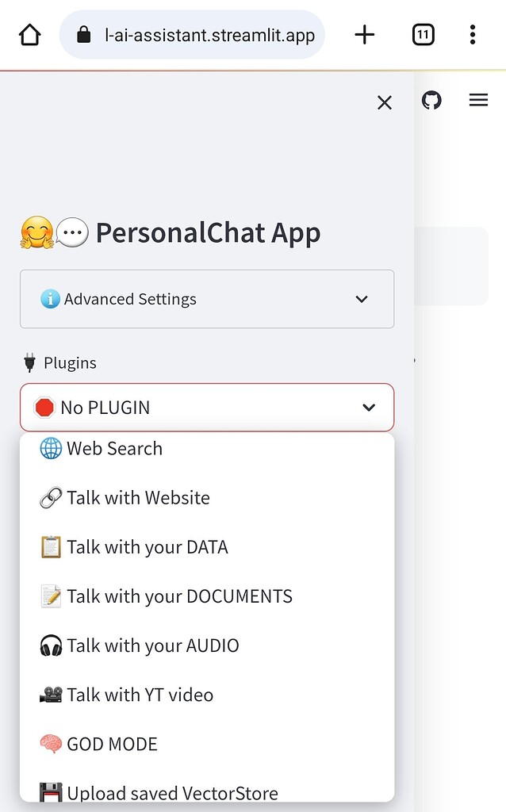This screenshot has width=506, height=812.
Task: Select the globe icon beside Web Search
Action: tap(49, 448)
